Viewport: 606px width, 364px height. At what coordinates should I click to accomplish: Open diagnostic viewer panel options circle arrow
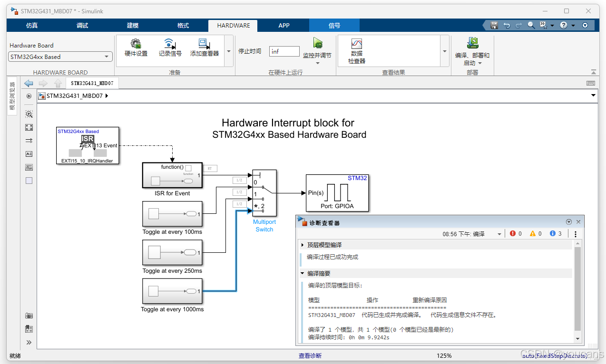(569, 222)
